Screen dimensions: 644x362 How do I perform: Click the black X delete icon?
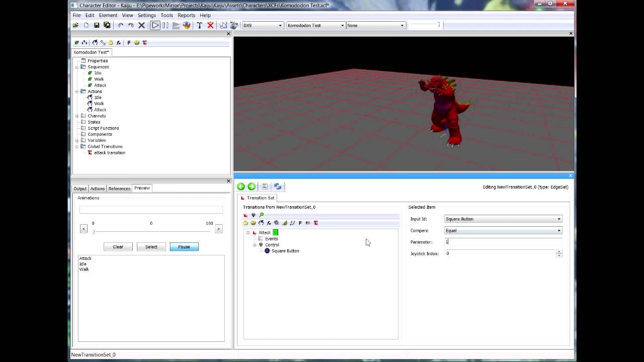[x=141, y=25]
